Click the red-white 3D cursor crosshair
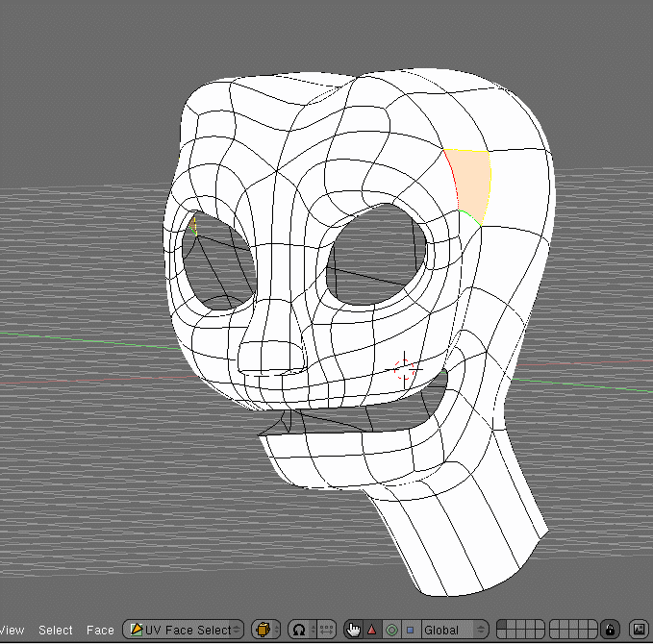Screen dimensions: 653x644 coord(404,368)
